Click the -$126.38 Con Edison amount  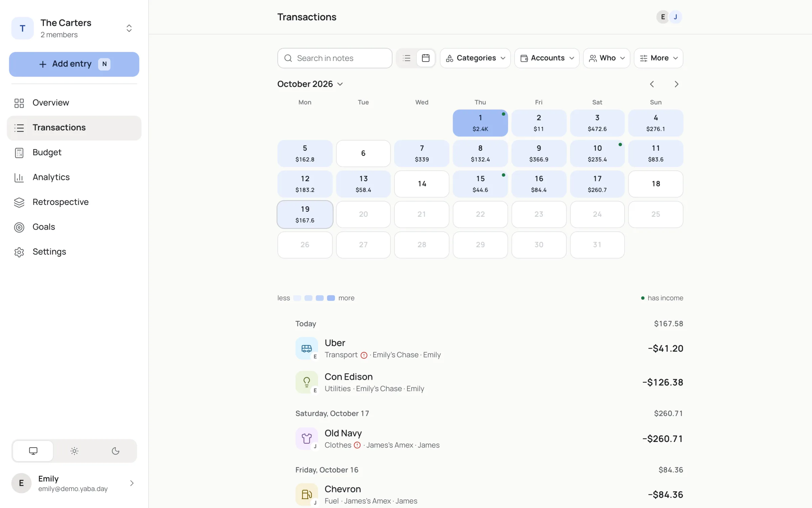[662, 382]
